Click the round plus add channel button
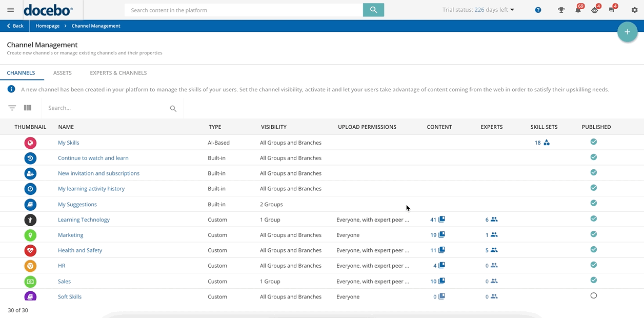The image size is (644, 318). coord(627,32)
